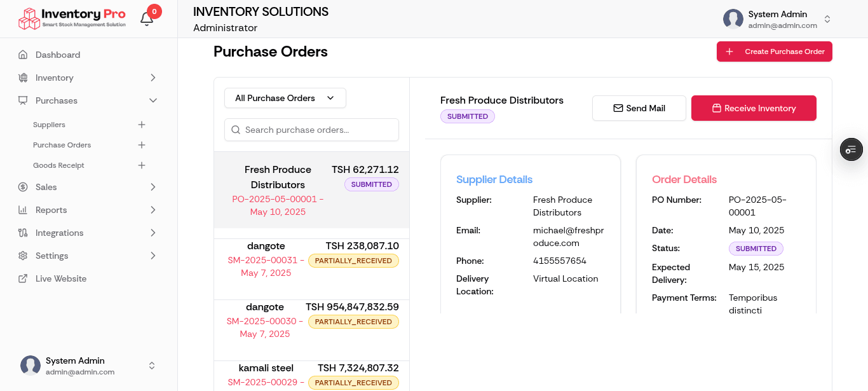Click plus icon next to Goods Receipt

(142, 165)
